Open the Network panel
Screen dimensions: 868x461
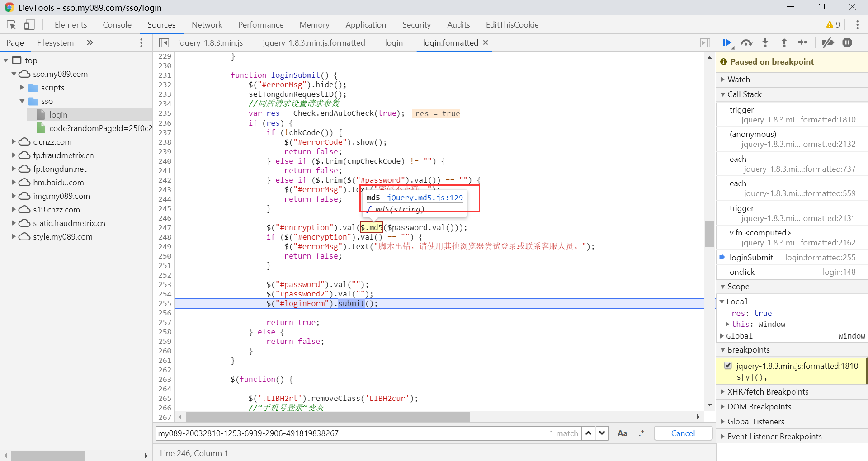pyautogui.click(x=207, y=25)
